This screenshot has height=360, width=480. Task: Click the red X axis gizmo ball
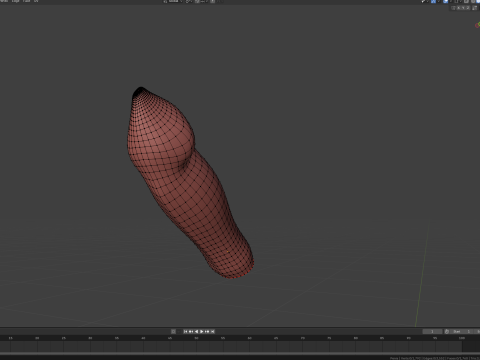pos(477,26)
